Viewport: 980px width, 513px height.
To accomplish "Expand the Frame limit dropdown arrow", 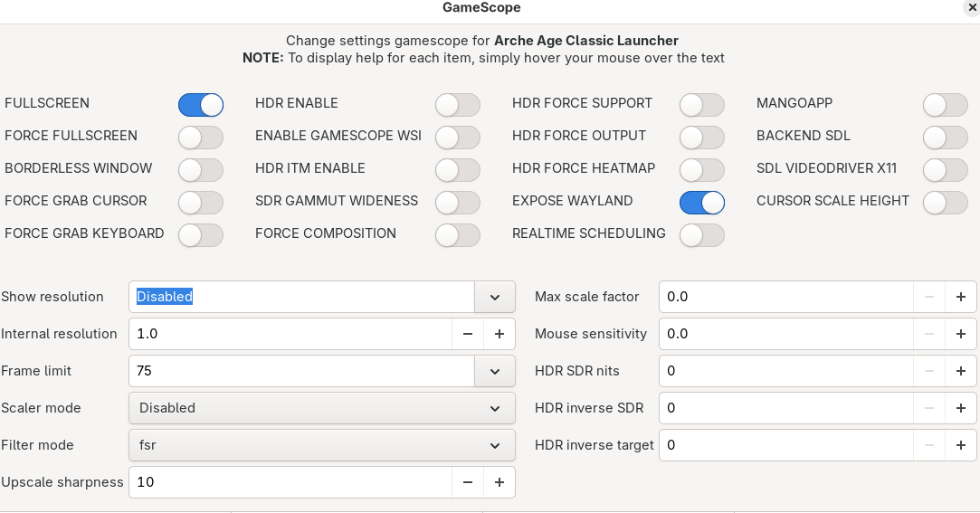I will click(x=495, y=371).
